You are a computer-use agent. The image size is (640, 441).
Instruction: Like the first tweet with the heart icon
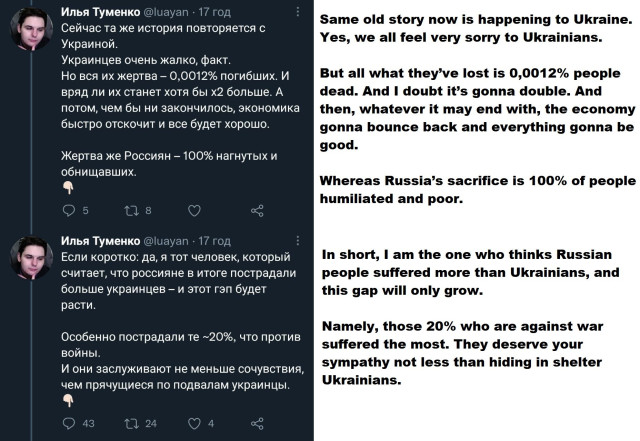194,210
